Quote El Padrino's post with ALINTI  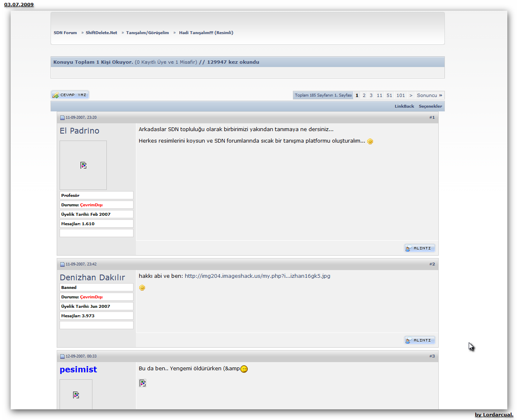click(419, 248)
